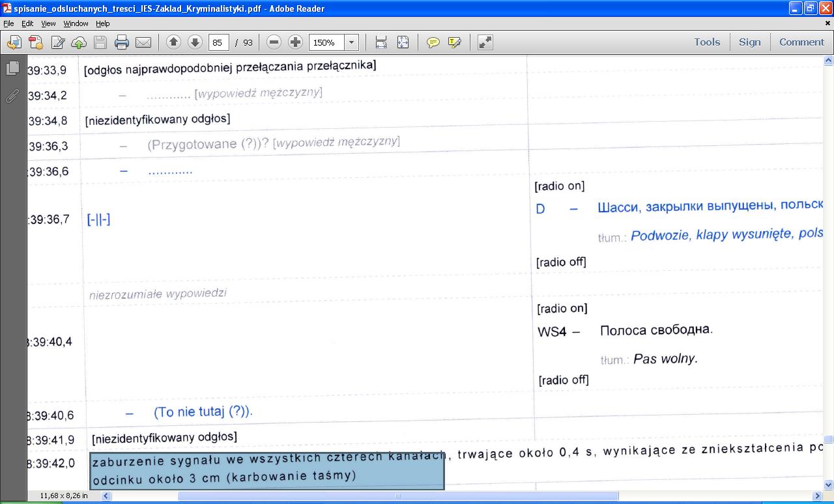This screenshot has width=834, height=504.
Task: Click the page size 11,68 x 8,26 in
Action: [63, 496]
